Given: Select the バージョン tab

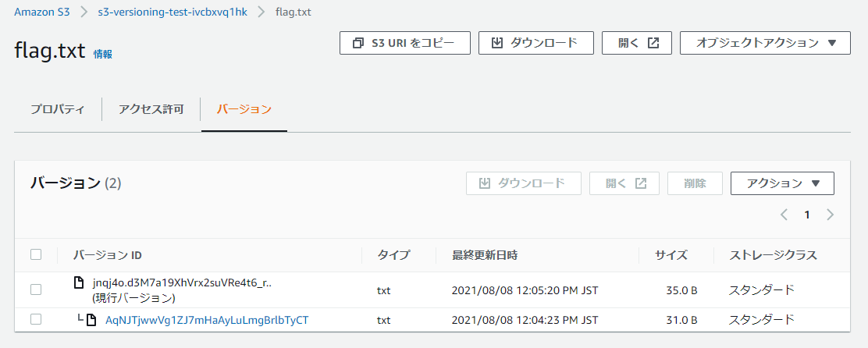Looking at the screenshot, I should [x=244, y=109].
